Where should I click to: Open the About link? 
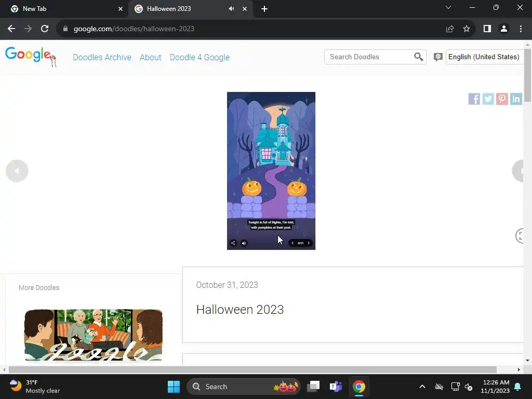[150, 57]
